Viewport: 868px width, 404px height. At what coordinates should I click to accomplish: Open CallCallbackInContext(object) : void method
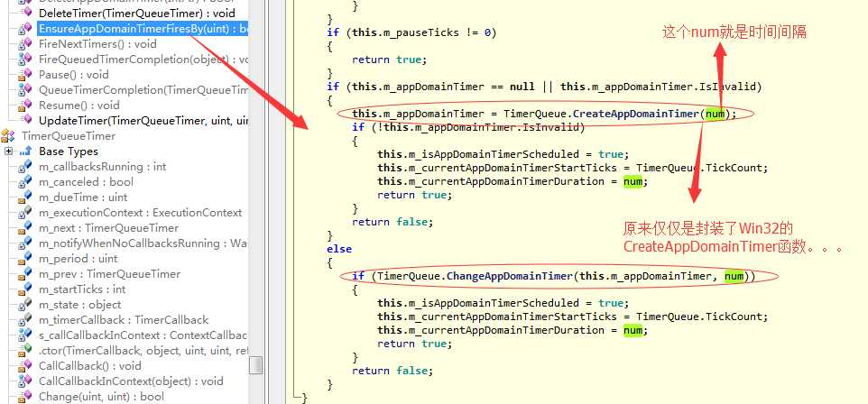click(x=131, y=381)
